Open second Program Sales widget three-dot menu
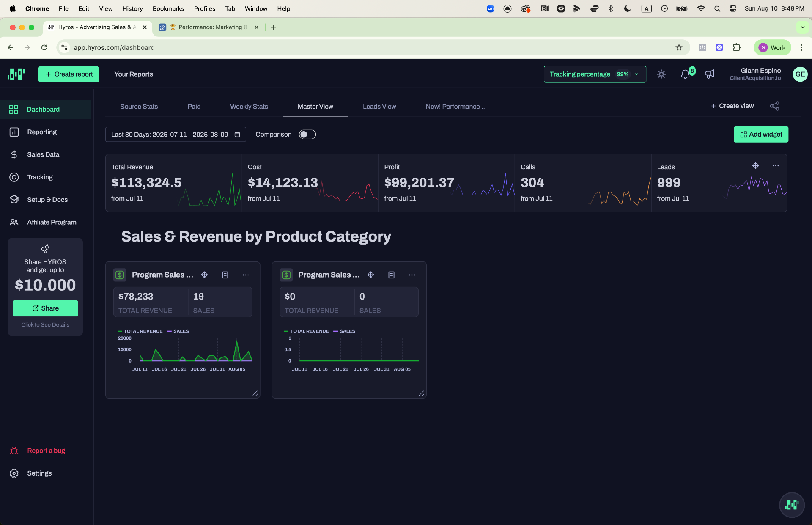Viewport: 812px width, 525px height. [x=412, y=275]
